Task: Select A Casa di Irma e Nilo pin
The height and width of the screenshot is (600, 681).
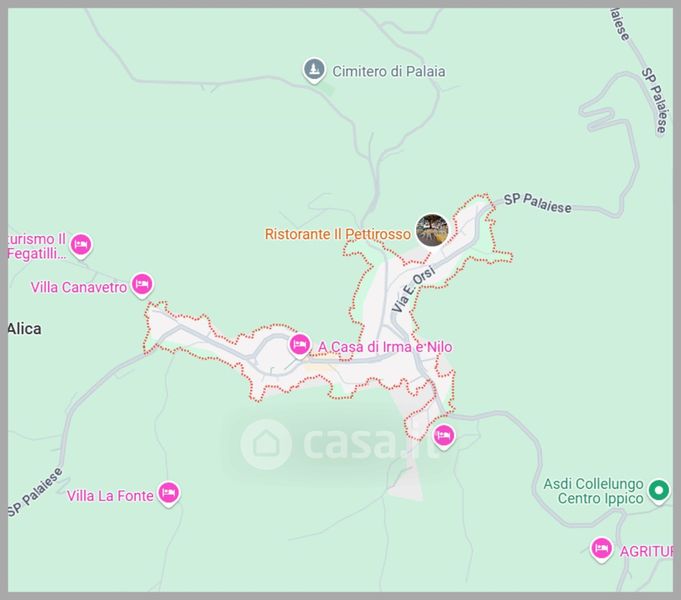Action: pyautogui.click(x=300, y=345)
